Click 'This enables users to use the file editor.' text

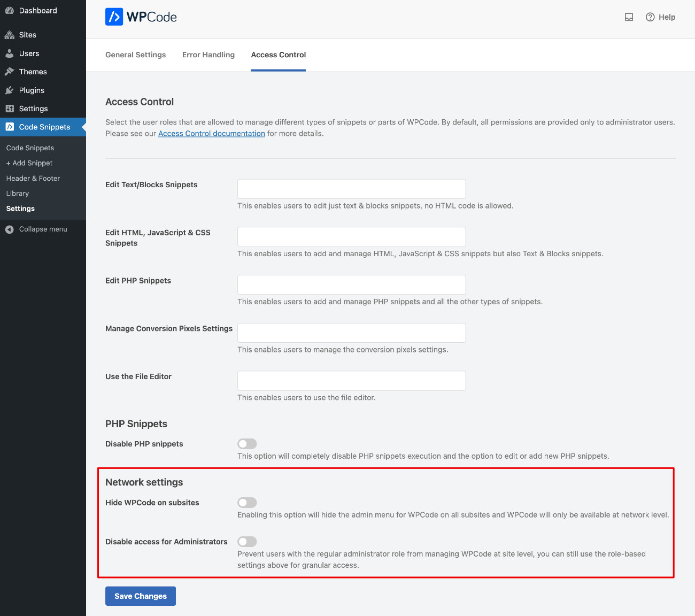click(306, 398)
